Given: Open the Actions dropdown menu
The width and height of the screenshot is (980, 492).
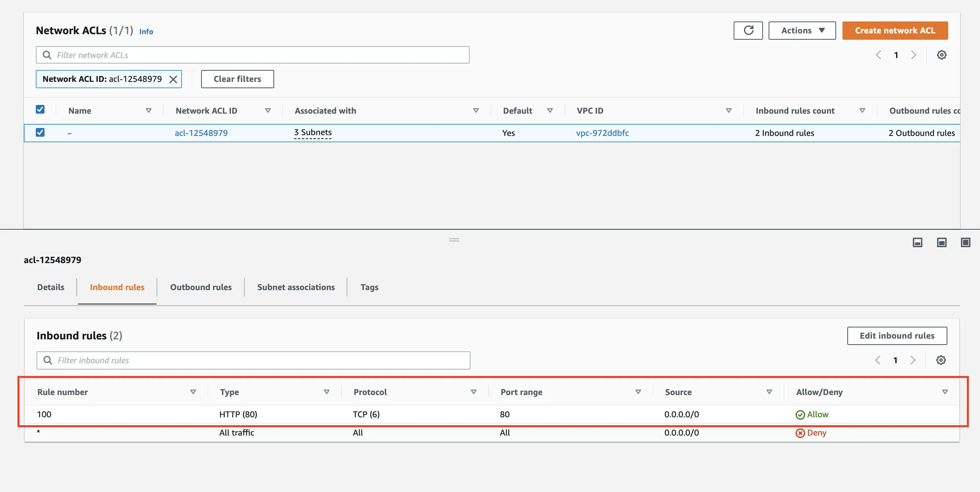Looking at the screenshot, I should click(802, 31).
